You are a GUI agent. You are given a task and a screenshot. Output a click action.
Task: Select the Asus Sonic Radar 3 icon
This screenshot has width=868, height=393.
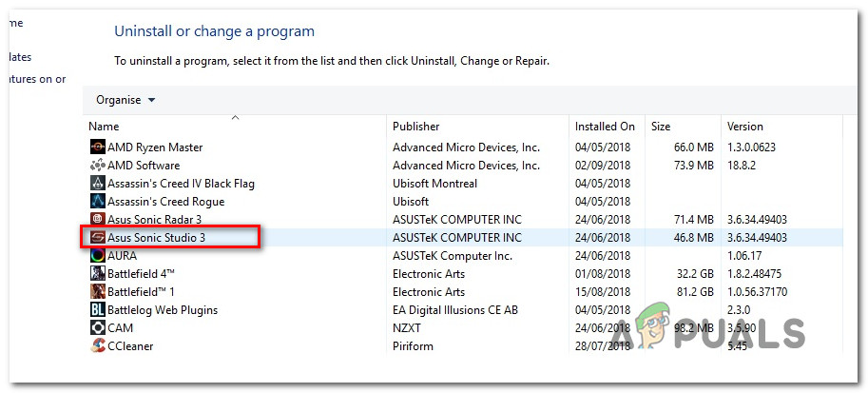(x=97, y=220)
